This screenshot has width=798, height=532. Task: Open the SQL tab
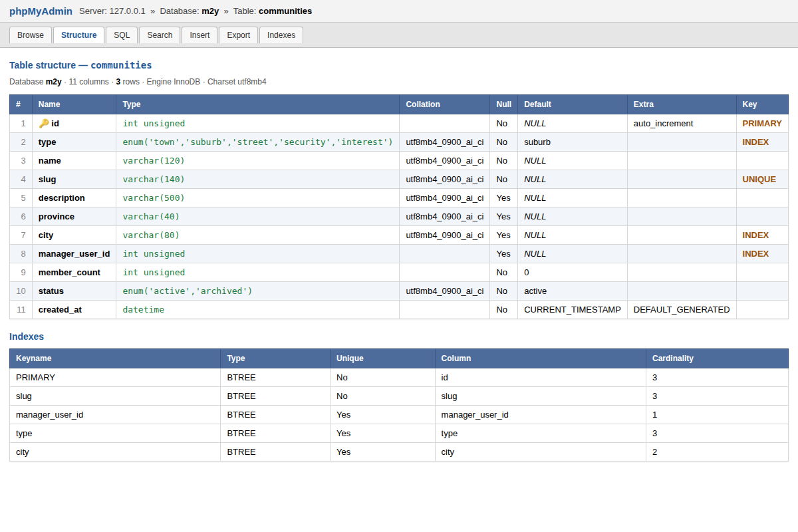[122, 35]
